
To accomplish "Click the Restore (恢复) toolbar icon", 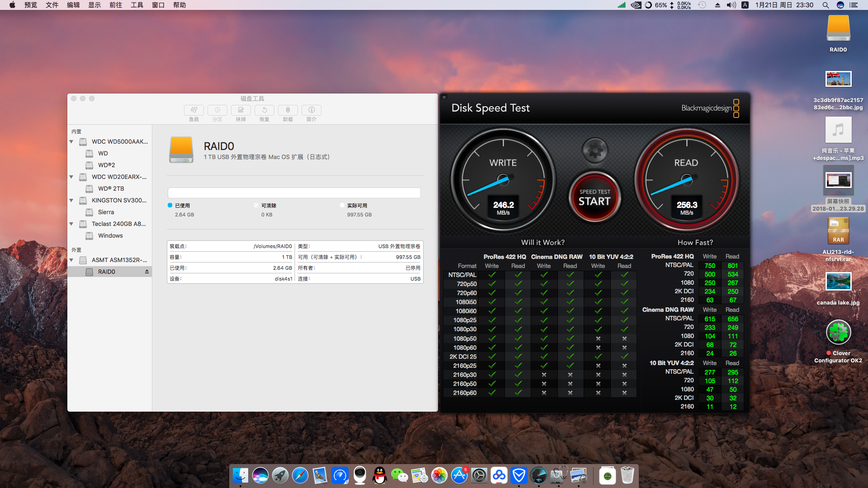I will (x=264, y=110).
